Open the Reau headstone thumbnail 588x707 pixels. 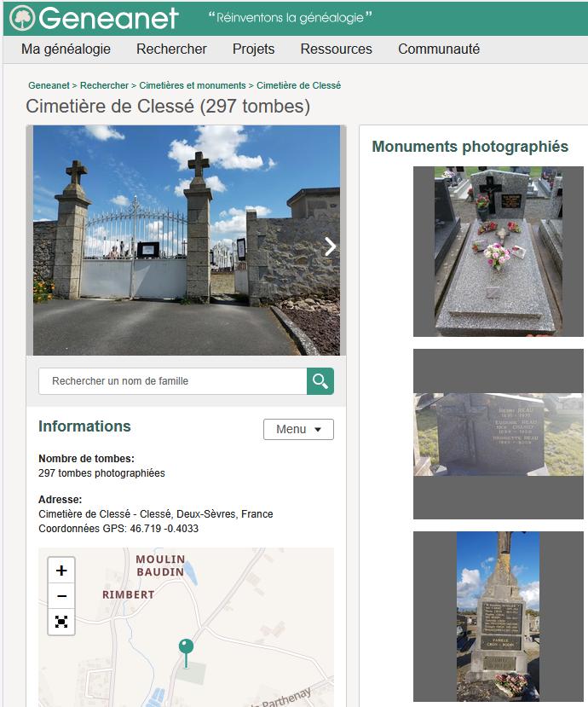[x=498, y=434]
